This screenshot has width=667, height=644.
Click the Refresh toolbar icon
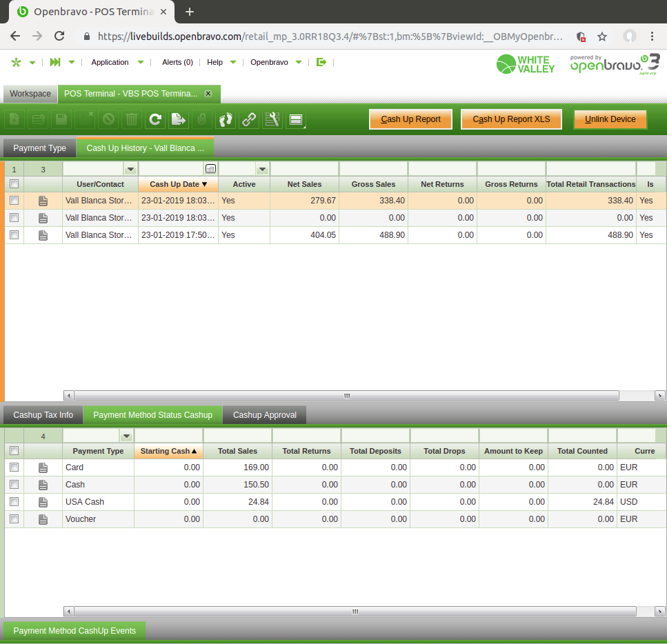[156, 119]
